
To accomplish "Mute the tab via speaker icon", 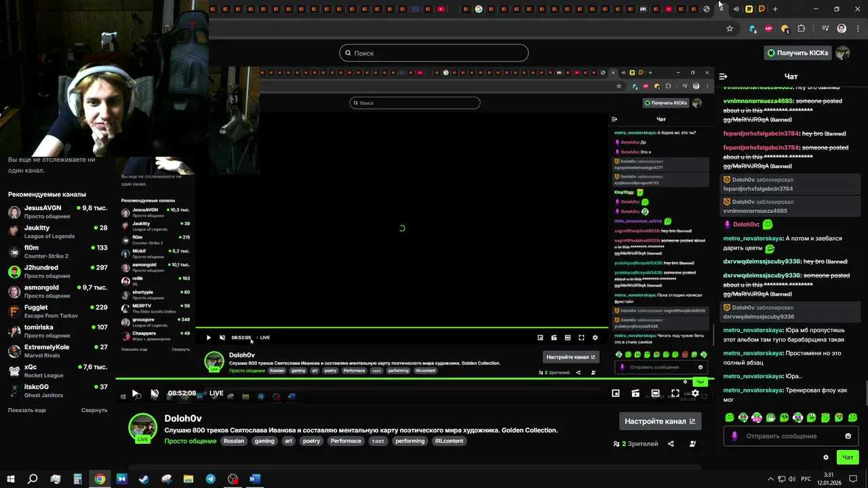I will [x=736, y=9].
